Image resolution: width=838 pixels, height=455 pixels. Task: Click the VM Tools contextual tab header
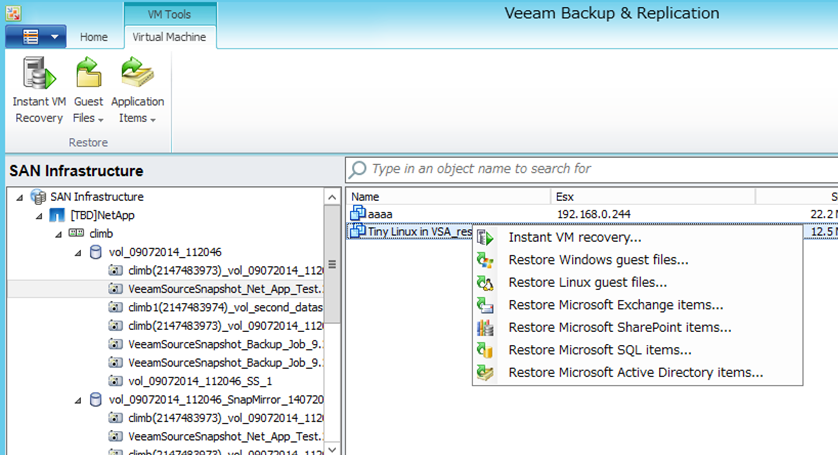coord(169,14)
